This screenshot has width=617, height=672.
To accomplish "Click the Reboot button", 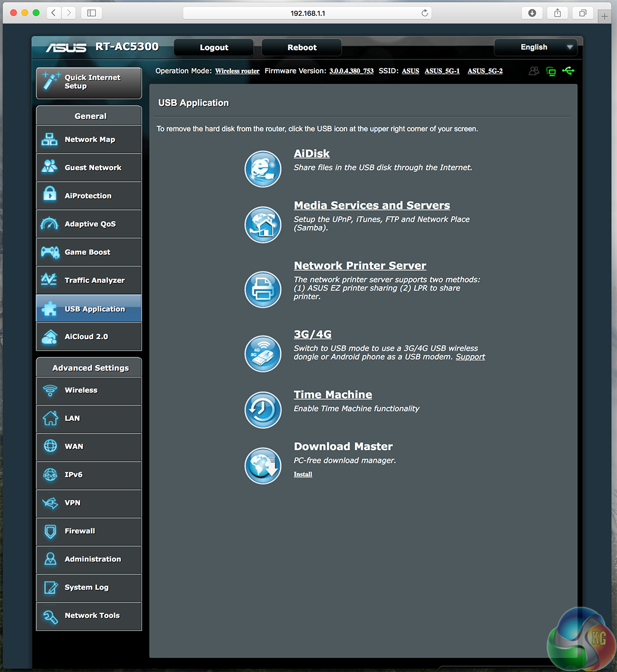I will pyautogui.click(x=302, y=47).
